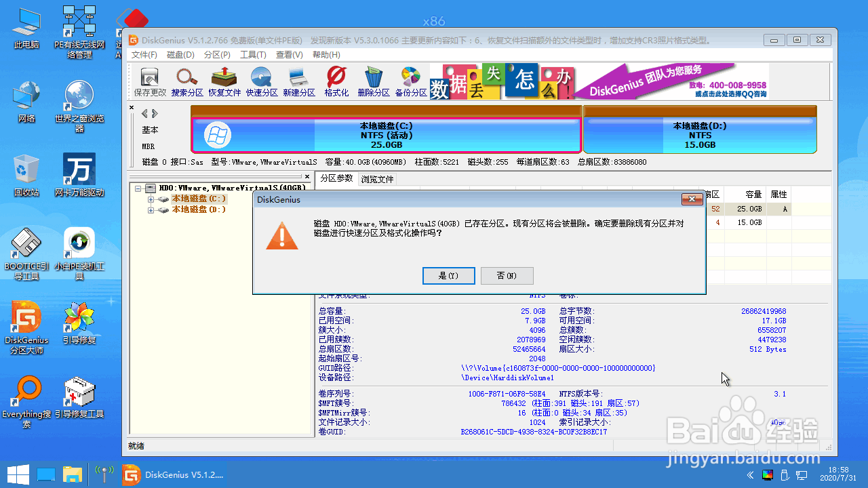Open the 工具(T) menu

click(253, 55)
